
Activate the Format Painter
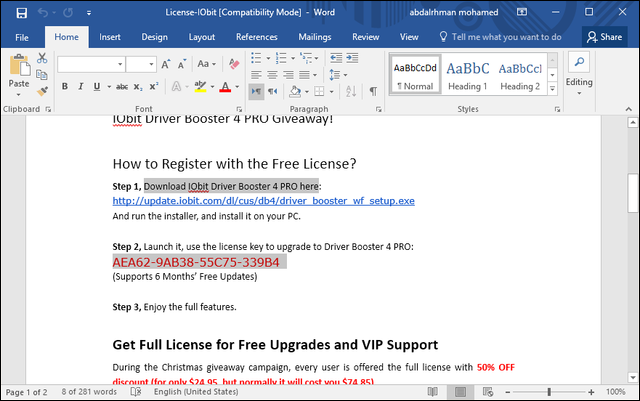click(x=42, y=91)
